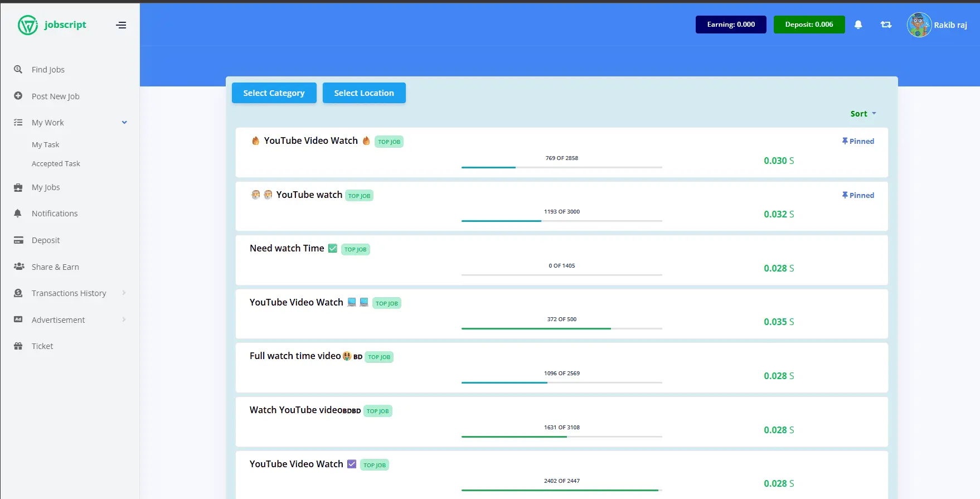Open Select Location dropdown button
Screen dimensions: 980x499
tap(364, 93)
